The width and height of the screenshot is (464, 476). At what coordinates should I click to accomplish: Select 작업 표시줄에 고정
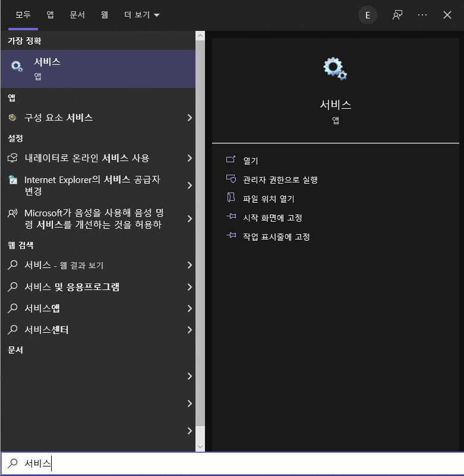pyautogui.click(x=276, y=237)
